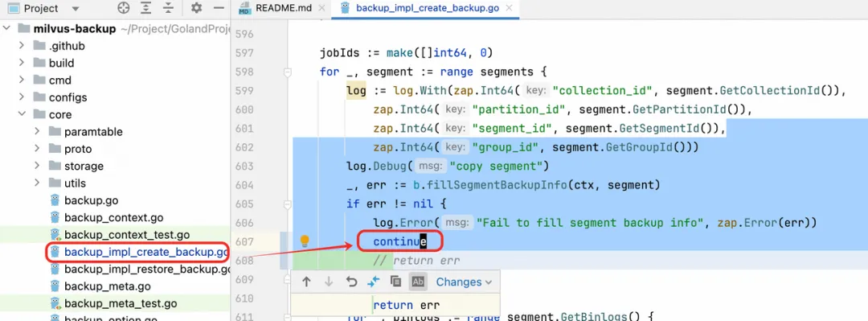Expand the storage folder
The width and height of the screenshot is (868, 321).
[x=37, y=167]
